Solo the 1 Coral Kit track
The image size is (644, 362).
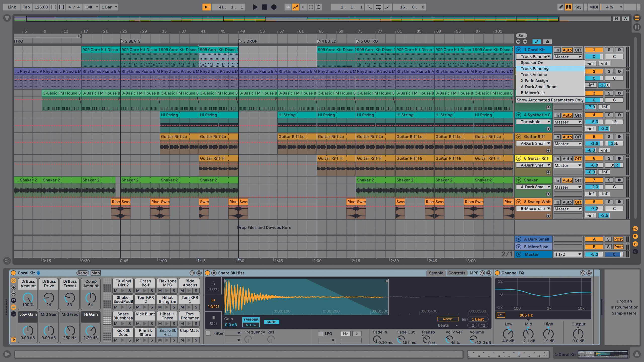pyautogui.click(x=609, y=50)
